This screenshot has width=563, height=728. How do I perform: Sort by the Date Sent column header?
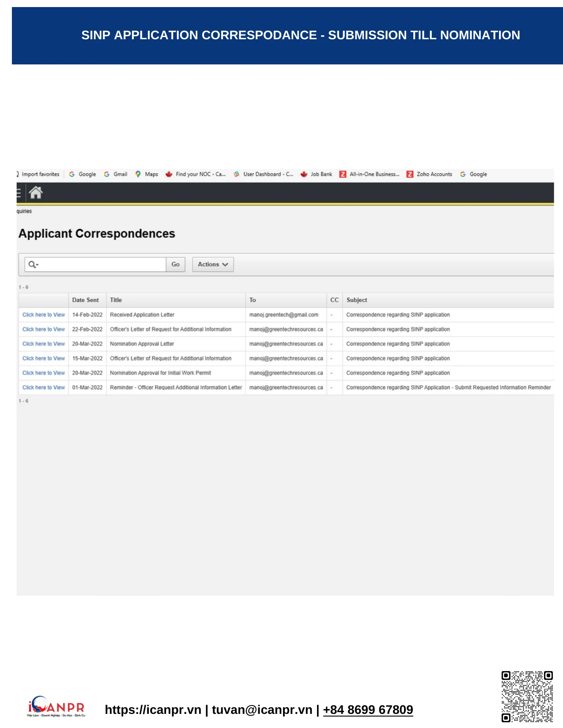tap(86, 300)
